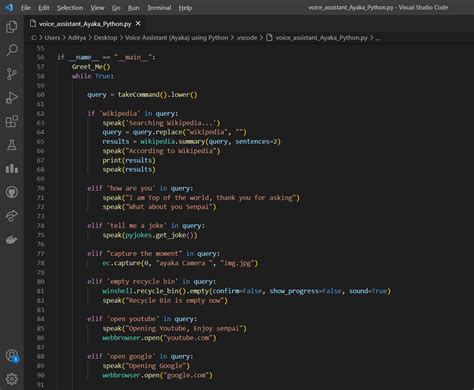Open the Run and Debug view
This screenshot has width=474, height=390.
[12, 98]
